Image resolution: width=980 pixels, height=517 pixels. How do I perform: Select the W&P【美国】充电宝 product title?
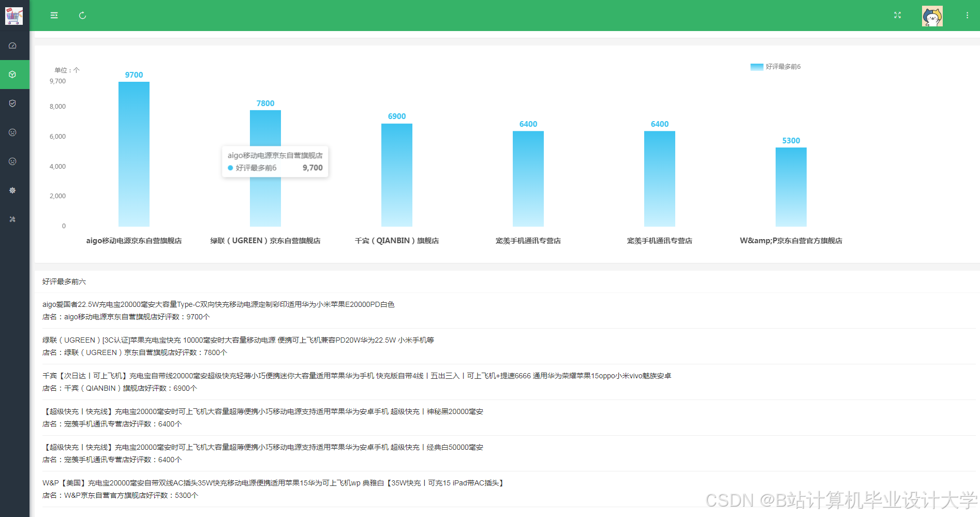click(274, 483)
